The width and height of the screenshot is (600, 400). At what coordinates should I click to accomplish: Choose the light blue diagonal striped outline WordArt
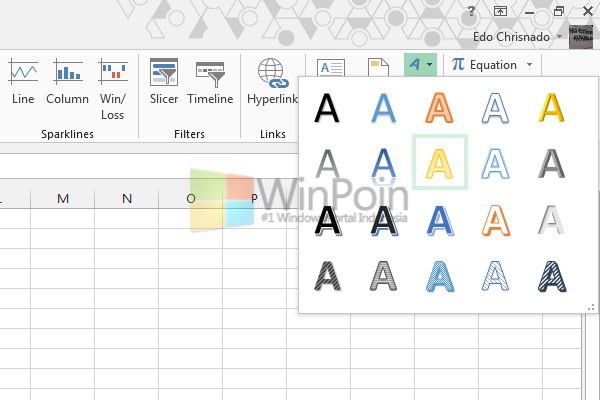[x=496, y=276]
